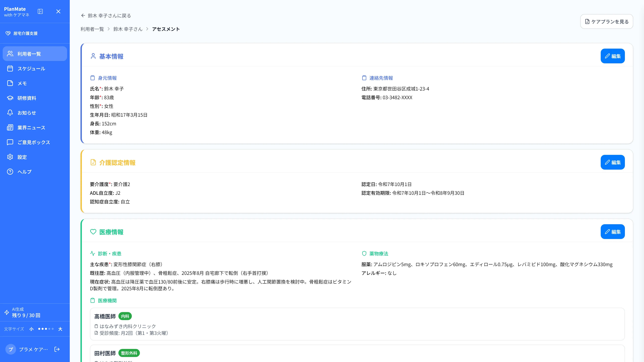Screen dimensions: 644x362
Task: Click the 連絡先情報 clipboard icon
Action: (x=364, y=78)
